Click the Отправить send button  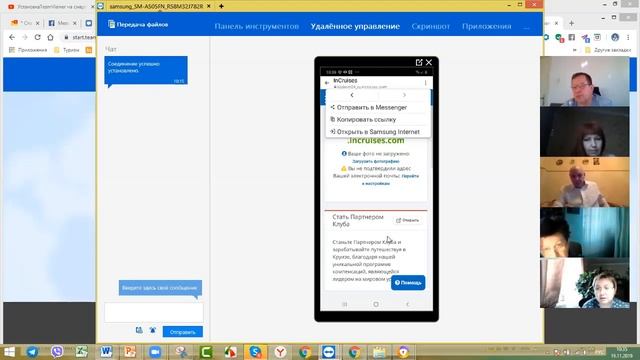[x=182, y=332]
